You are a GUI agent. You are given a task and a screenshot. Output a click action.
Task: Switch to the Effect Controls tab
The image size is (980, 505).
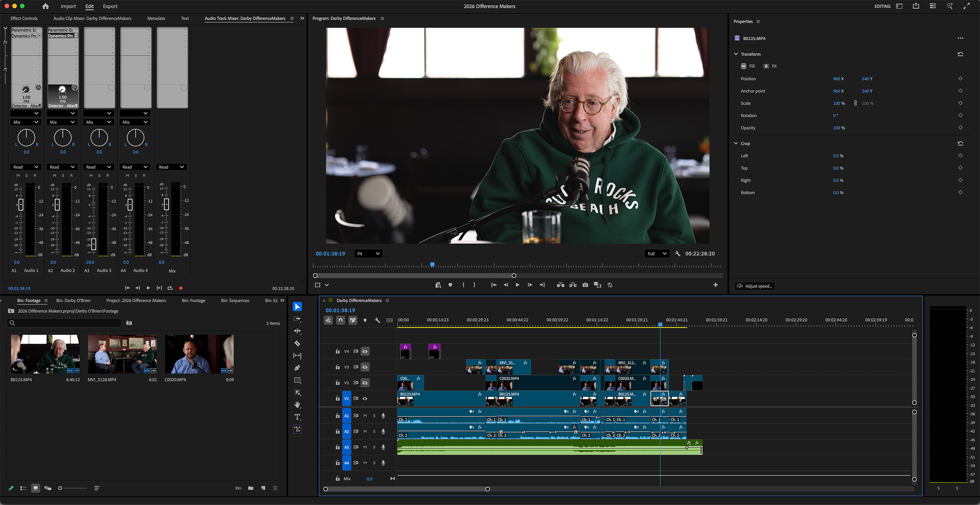24,18
